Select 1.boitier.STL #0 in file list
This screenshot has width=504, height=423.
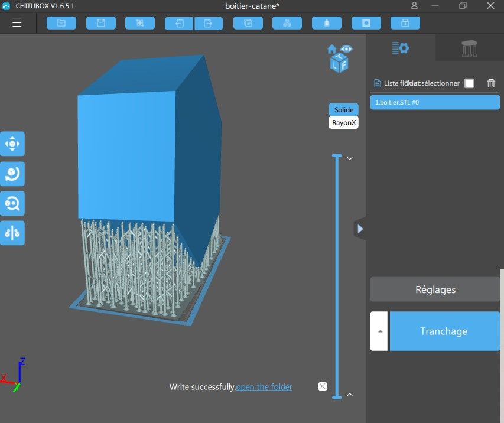click(x=435, y=102)
